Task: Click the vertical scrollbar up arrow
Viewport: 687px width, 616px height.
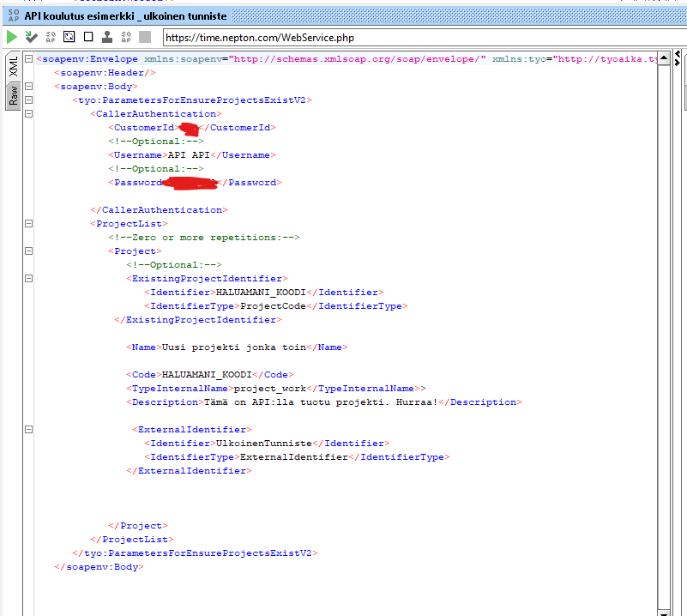Action: point(664,58)
